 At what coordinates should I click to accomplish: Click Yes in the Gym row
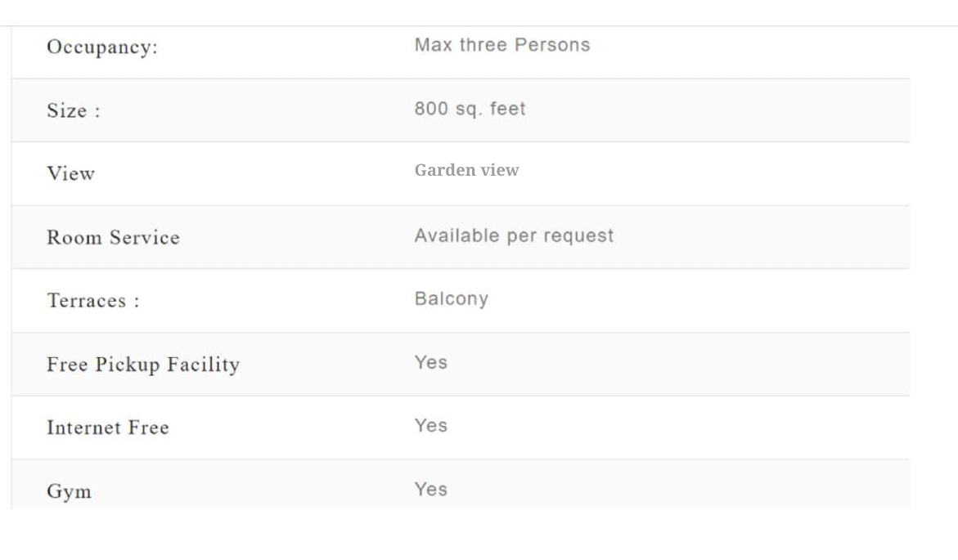click(x=430, y=489)
